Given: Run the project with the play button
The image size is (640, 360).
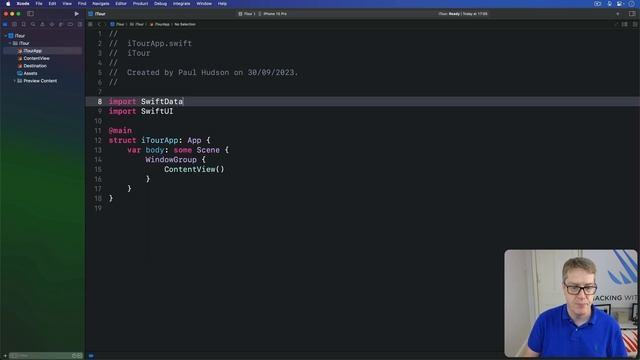Looking at the screenshot, I should coord(76,14).
